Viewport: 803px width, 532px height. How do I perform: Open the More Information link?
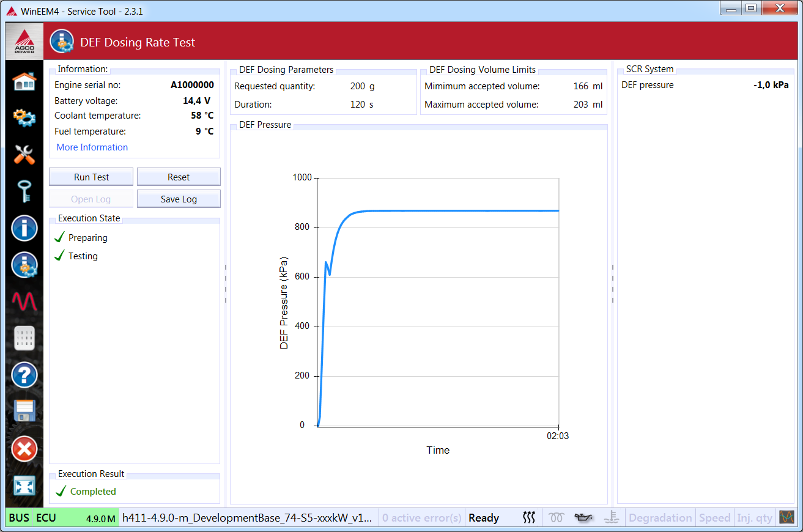click(92, 147)
